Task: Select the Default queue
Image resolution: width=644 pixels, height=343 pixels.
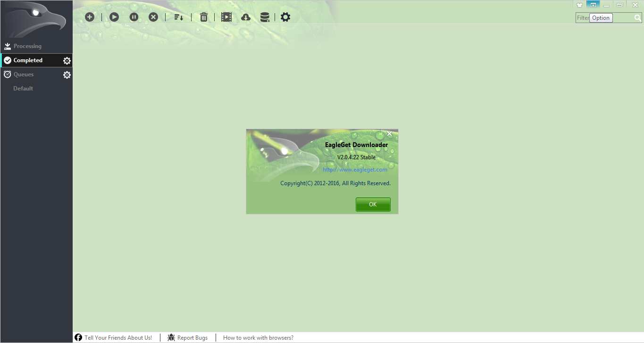Action: pyautogui.click(x=23, y=89)
